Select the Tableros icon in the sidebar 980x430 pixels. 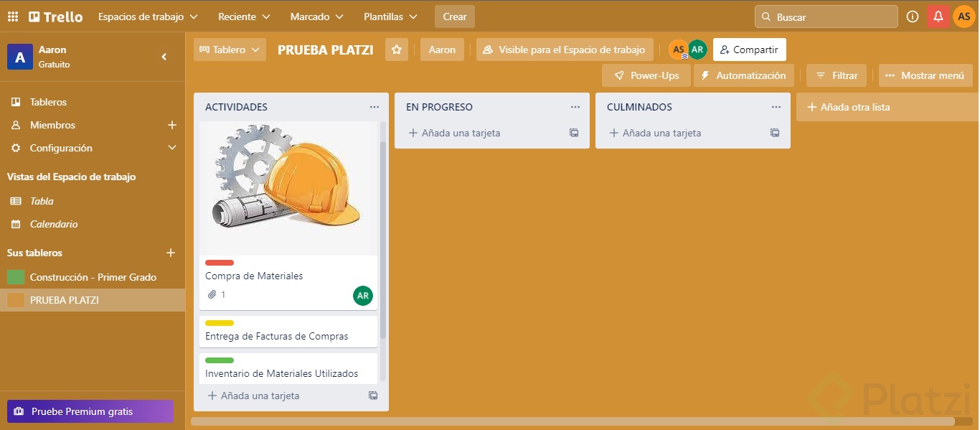click(x=15, y=101)
